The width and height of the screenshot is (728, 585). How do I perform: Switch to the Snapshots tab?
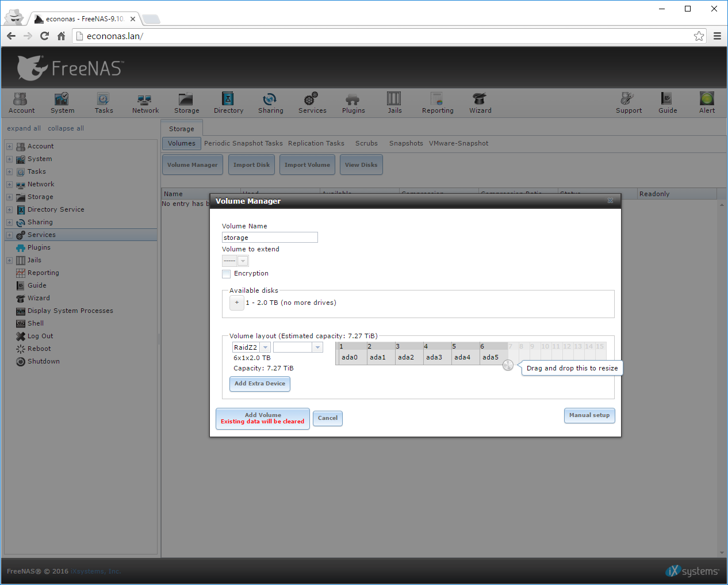tap(406, 143)
